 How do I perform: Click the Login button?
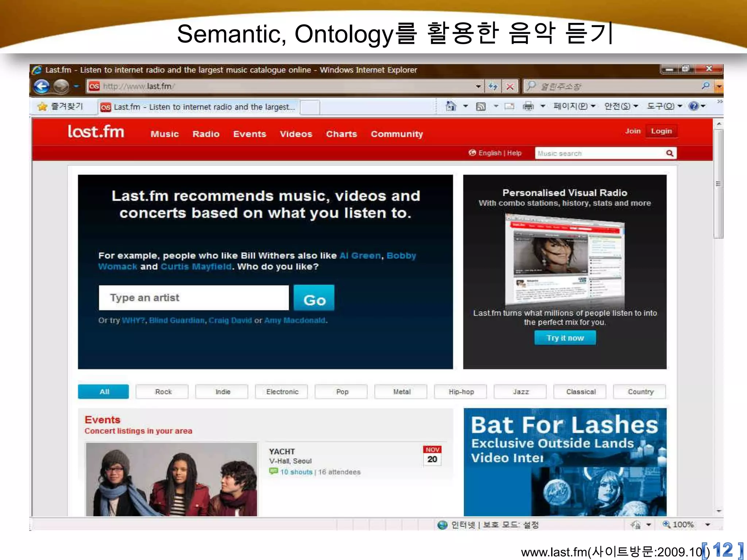click(661, 131)
